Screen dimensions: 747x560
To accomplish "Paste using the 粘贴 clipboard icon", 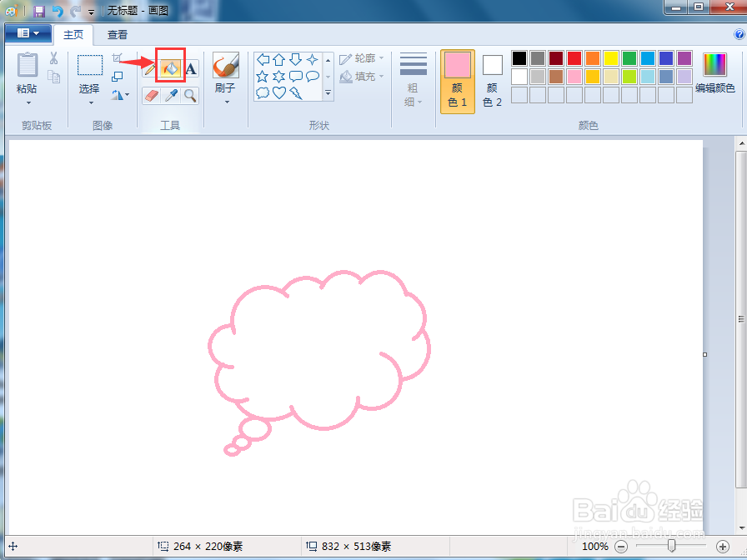I will pos(28,65).
